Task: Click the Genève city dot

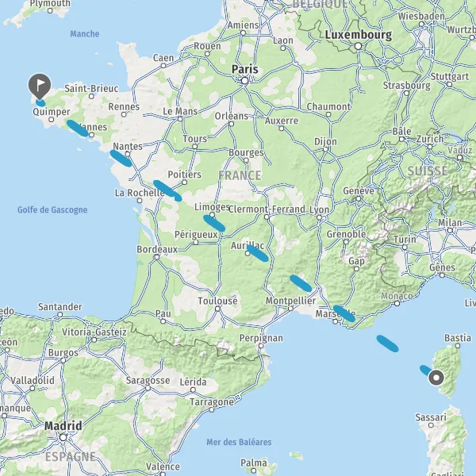Action: click(359, 198)
